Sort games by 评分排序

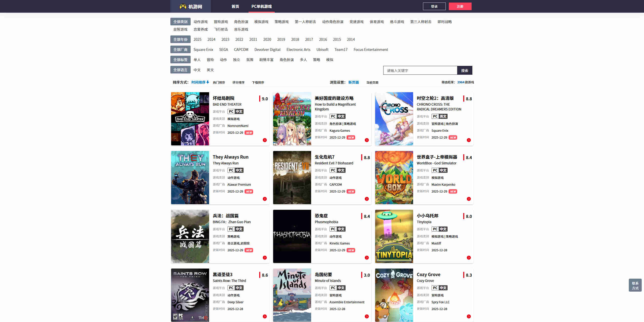coord(238,83)
